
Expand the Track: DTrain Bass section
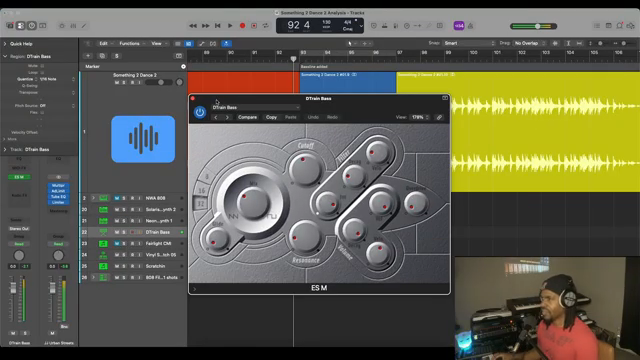[x=5, y=149]
